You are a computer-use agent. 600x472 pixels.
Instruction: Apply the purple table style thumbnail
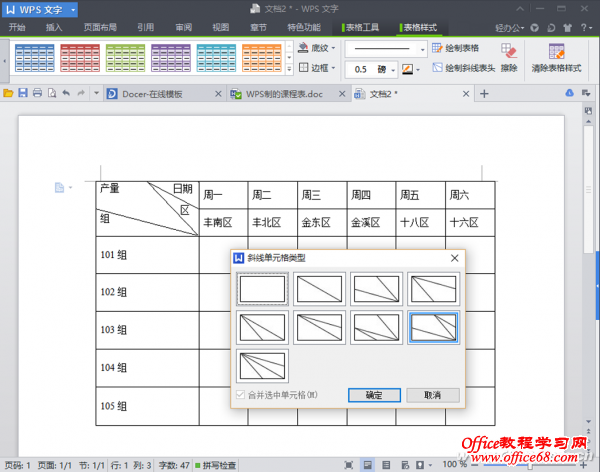coord(171,58)
